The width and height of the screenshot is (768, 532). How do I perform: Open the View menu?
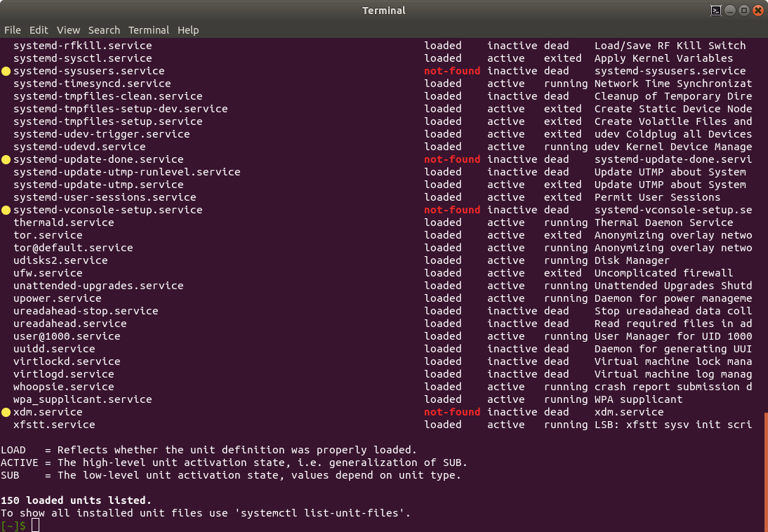coord(68,30)
